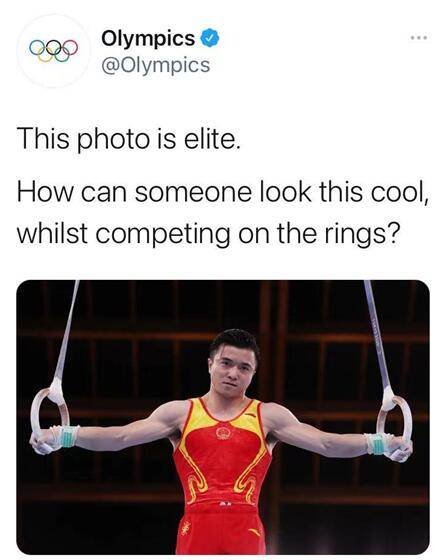Open the Olympics display name link
The width and height of the screenshot is (435, 560).
click(148, 38)
